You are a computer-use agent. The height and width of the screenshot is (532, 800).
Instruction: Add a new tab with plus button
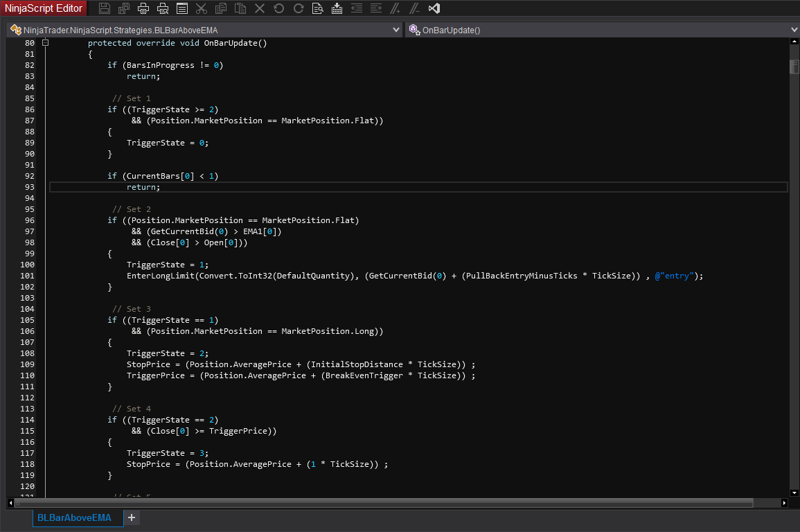point(132,517)
